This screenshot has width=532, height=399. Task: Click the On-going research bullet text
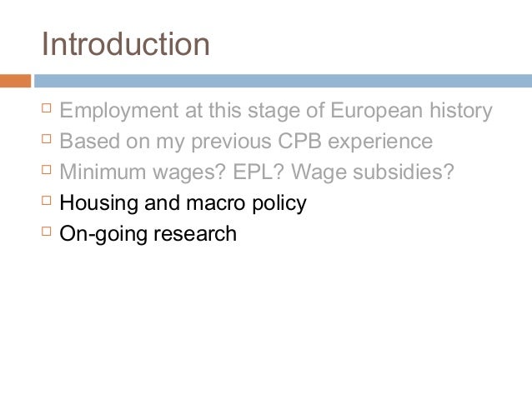pos(148,234)
